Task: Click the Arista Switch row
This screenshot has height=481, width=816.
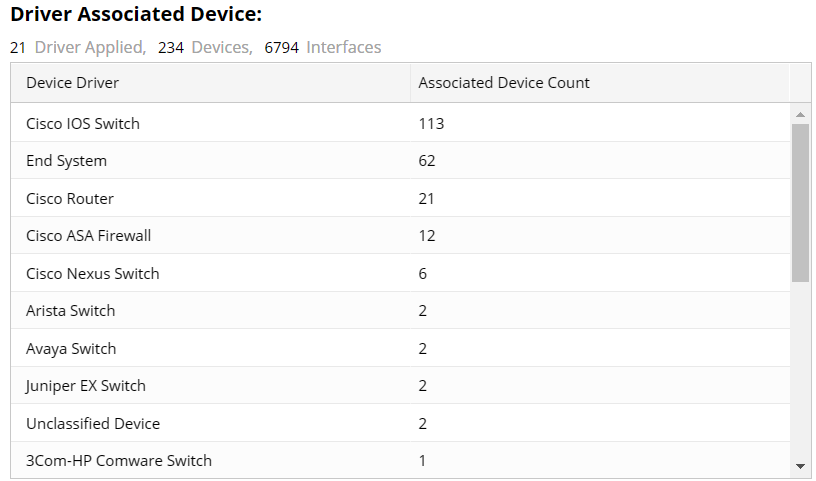Action: [71, 311]
